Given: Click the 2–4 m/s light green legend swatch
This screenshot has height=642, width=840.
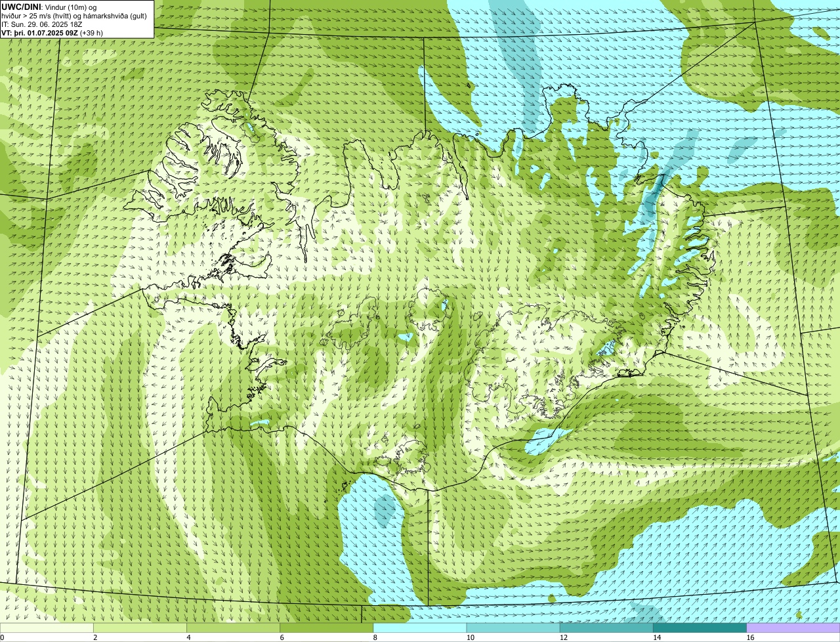Looking at the screenshot, I should [x=140, y=628].
